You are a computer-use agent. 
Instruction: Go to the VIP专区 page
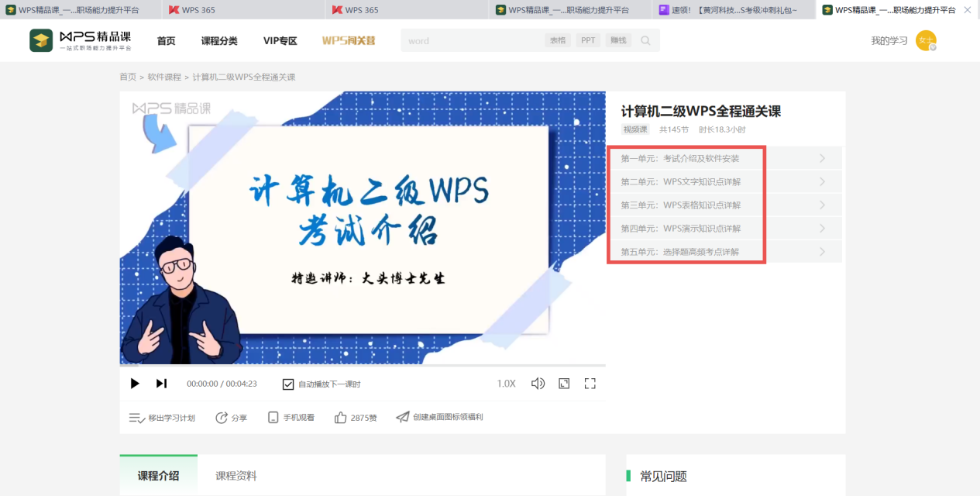280,41
